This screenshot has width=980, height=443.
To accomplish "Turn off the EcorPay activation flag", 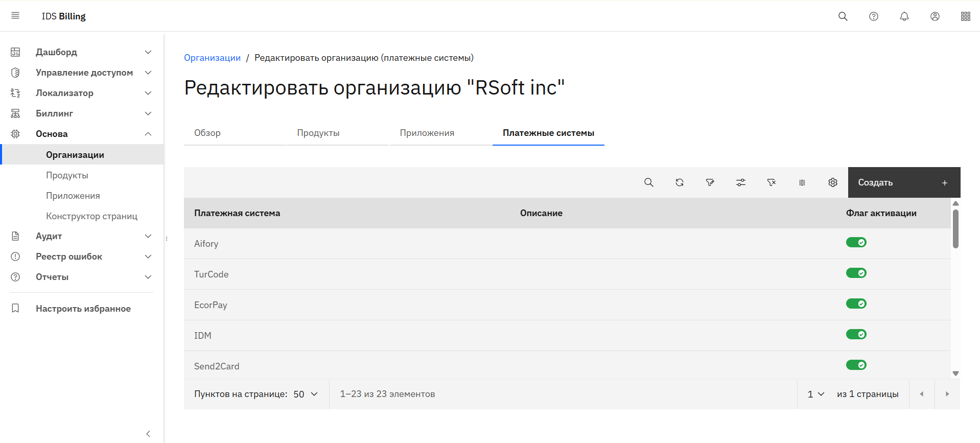I will coord(856,304).
